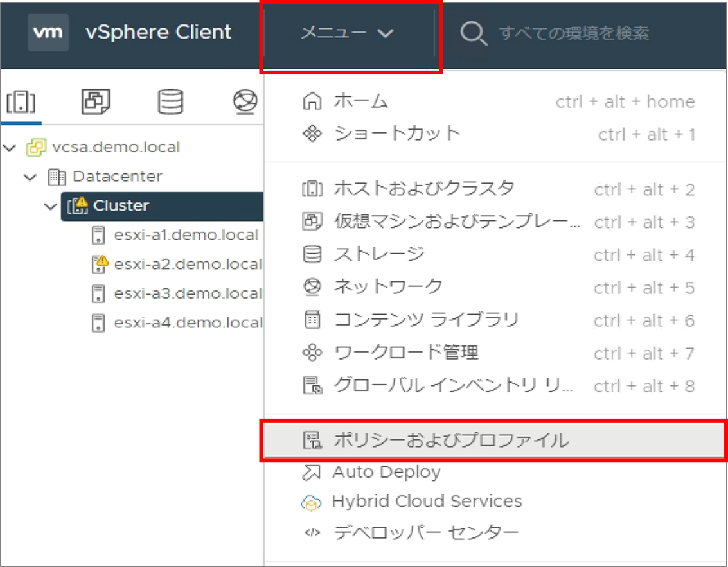Screen dimensions: 728x567
Task: Click the esxi-a4 host icon
Action: coord(98,323)
